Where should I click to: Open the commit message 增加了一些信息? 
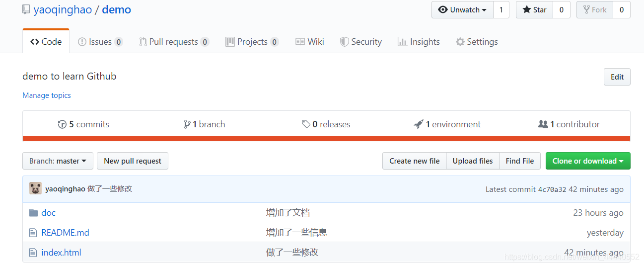tap(296, 233)
